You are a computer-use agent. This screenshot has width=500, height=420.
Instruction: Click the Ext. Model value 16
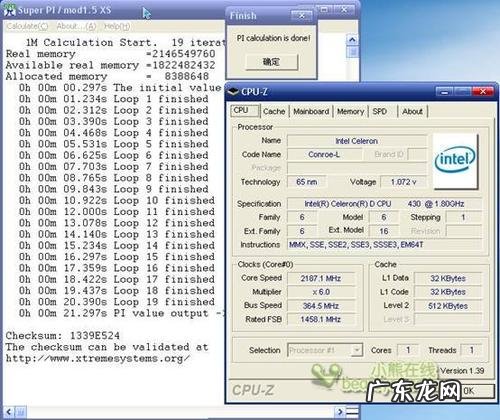click(x=384, y=231)
